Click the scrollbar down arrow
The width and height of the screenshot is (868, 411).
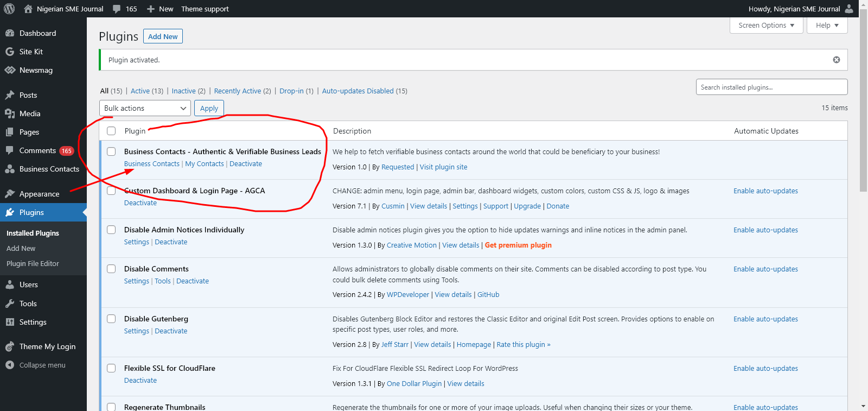click(x=863, y=406)
